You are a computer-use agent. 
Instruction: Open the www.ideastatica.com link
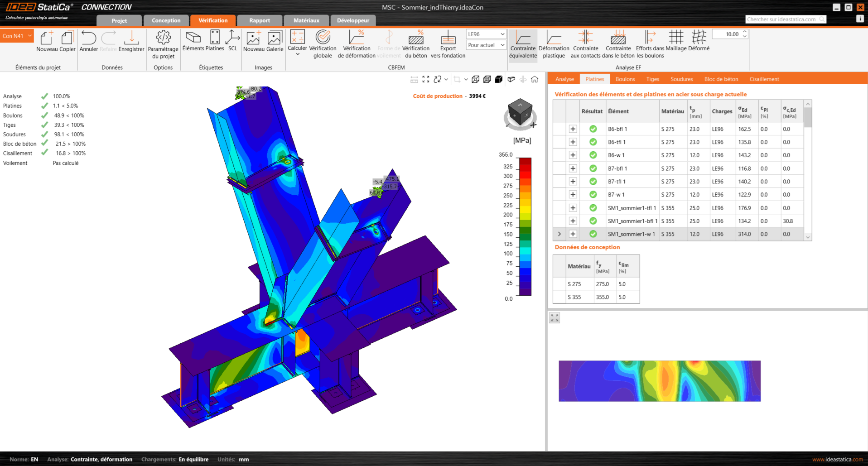[837, 459]
